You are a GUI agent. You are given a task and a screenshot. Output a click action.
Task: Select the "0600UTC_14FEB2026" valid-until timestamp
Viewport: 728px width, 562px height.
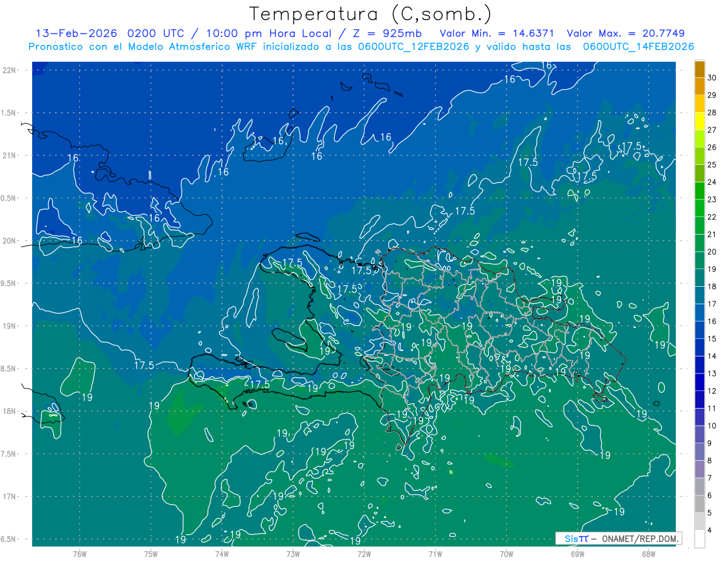click(x=638, y=47)
